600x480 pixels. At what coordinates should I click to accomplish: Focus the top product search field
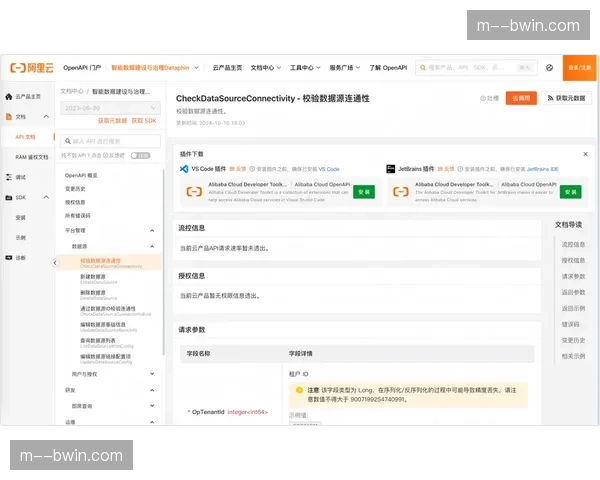click(x=476, y=68)
